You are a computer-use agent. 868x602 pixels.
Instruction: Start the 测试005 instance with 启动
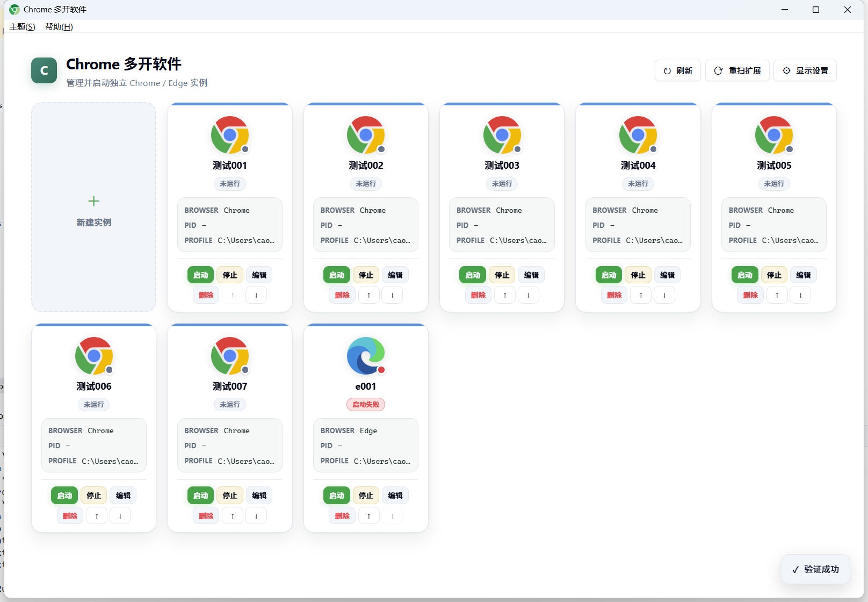coord(745,275)
